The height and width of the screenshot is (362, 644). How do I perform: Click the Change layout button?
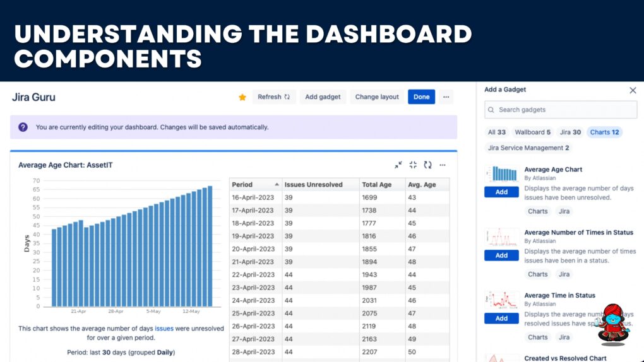[x=377, y=97]
